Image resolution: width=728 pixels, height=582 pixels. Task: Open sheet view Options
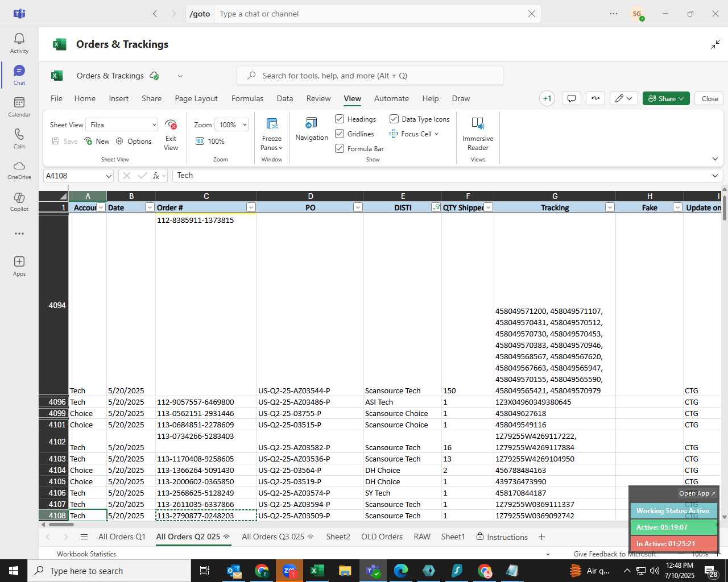(x=134, y=141)
